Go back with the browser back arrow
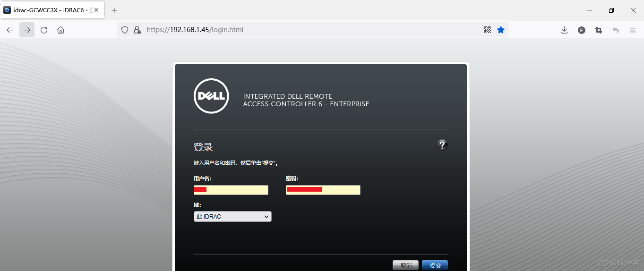 (10, 30)
